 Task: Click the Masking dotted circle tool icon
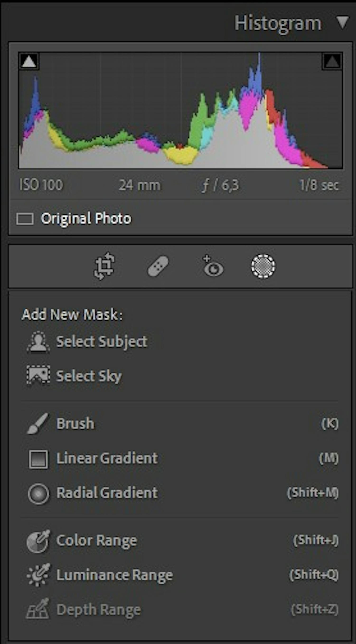click(x=263, y=266)
